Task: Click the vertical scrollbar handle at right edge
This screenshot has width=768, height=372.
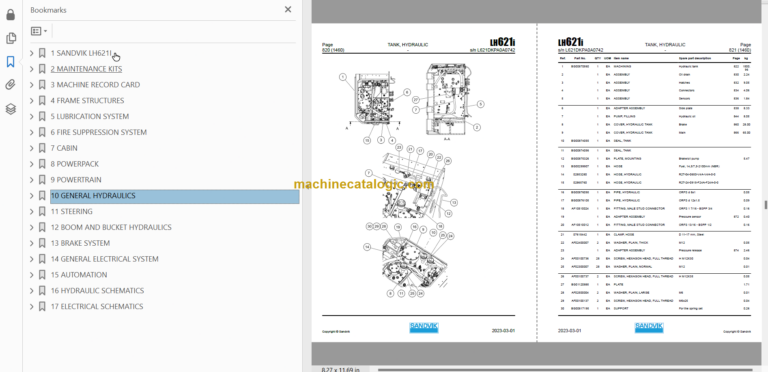Action: 765,205
